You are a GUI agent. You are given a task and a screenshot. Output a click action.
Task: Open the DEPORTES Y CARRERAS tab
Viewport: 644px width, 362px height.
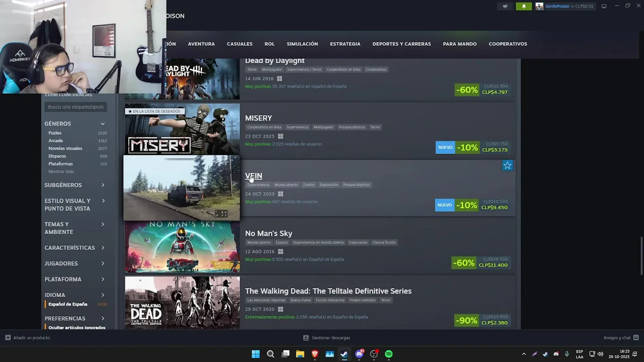click(x=401, y=44)
